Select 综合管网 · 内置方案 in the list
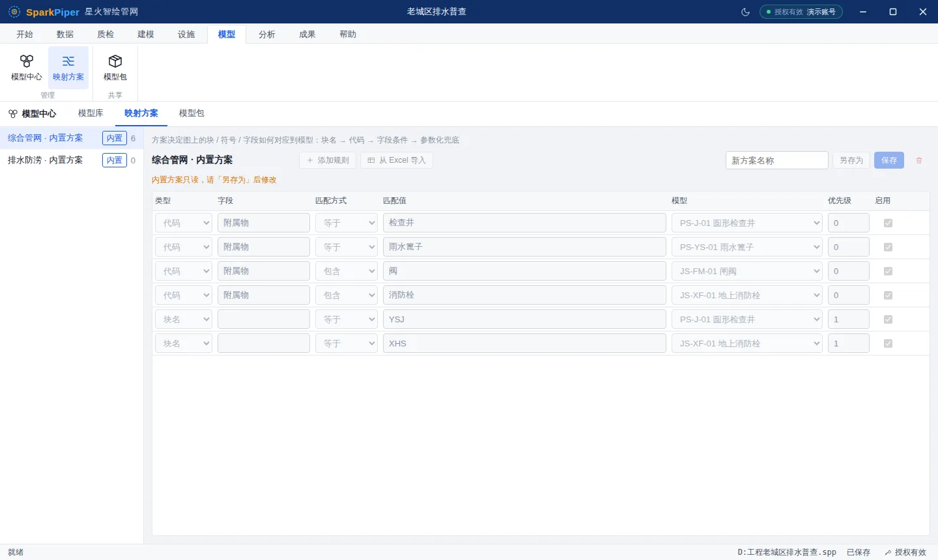938x560 pixels. coord(72,138)
